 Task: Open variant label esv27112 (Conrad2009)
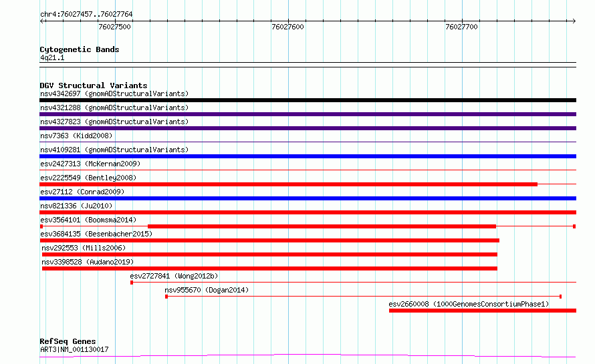point(82,192)
